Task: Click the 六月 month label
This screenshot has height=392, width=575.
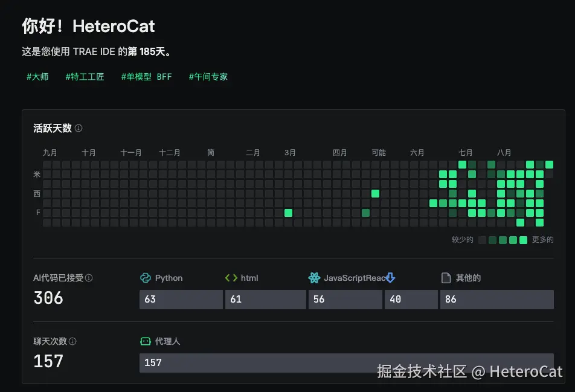Action: coord(417,153)
